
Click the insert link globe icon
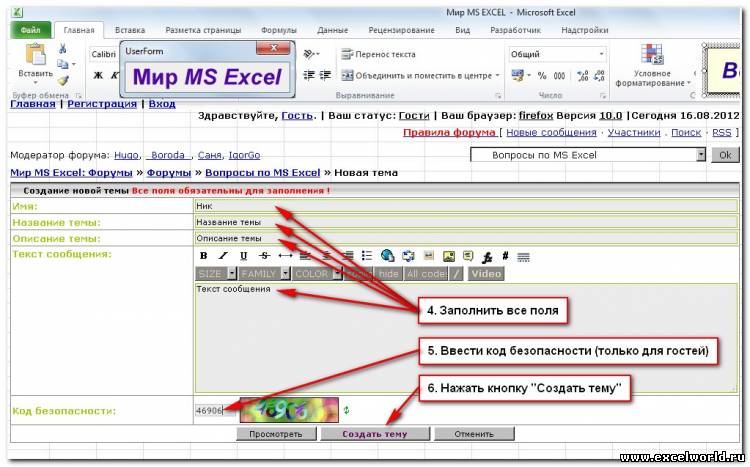click(x=387, y=256)
